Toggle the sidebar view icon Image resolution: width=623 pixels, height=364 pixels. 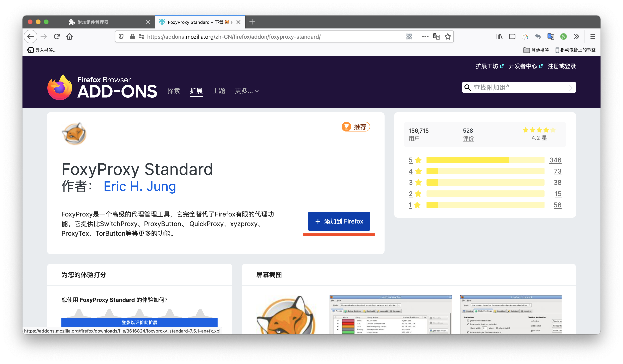pyautogui.click(x=512, y=36)
